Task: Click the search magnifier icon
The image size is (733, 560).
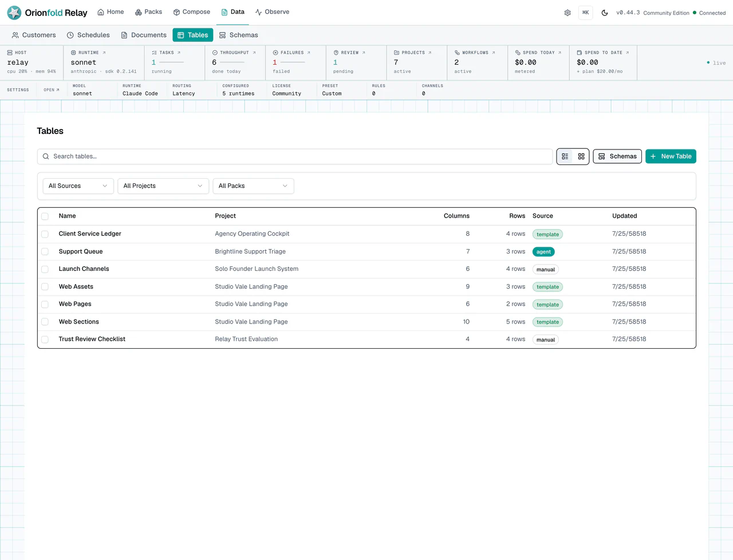Action: pyautogui.click(x=46, y=156)
